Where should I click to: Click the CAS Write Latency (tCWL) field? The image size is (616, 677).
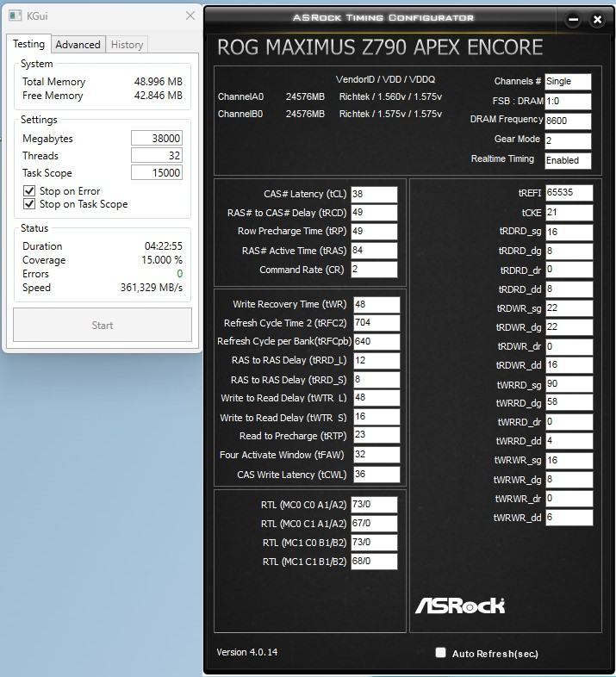376,474
